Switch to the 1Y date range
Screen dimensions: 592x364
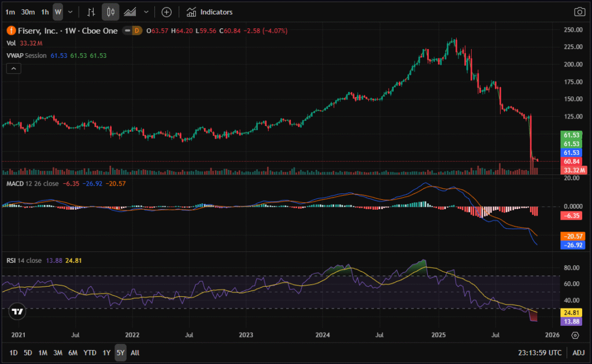pyautogui.click(x=106, y=352)
